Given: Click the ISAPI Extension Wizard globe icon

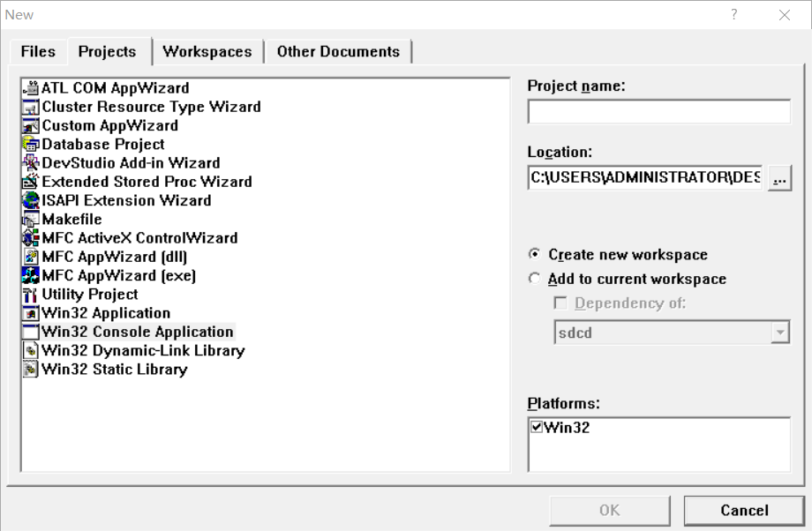Looking at the screenshot, I should point(31,200).
